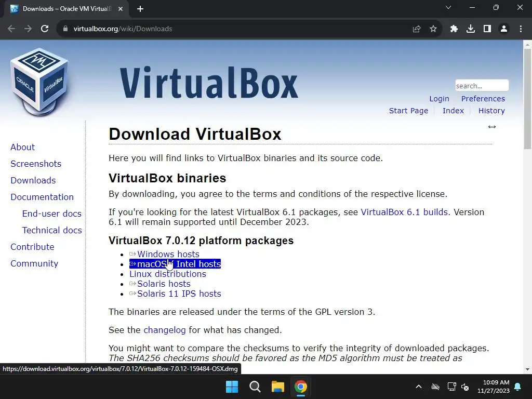
Task: Open the tab search chevron
Action: click(x=448, y=7)
